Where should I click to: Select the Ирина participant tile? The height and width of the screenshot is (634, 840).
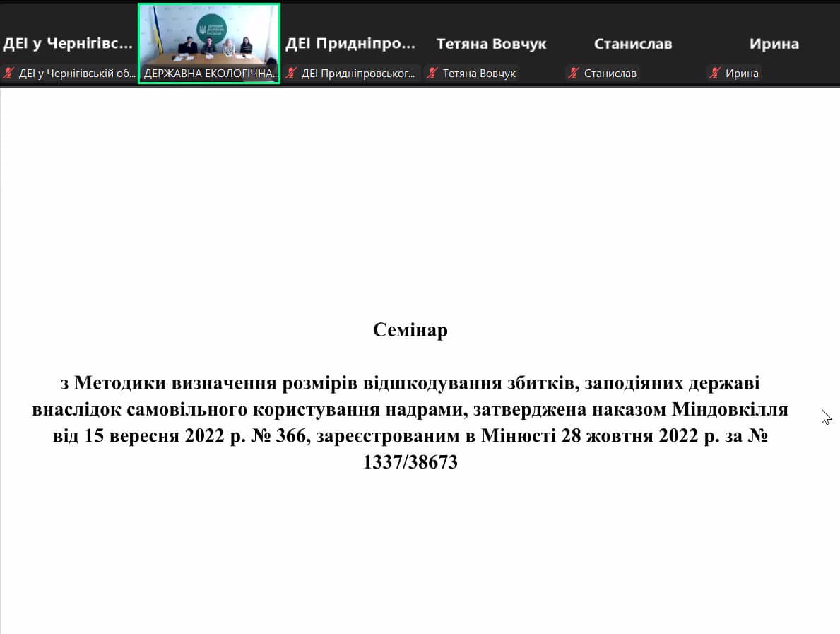[774, 43]
